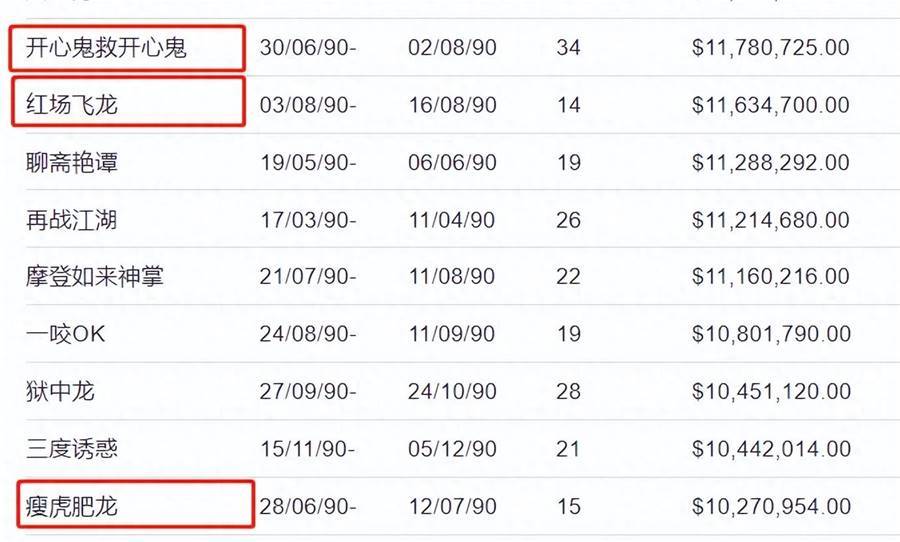Click the 狱中龙 film name
The height and width of the screenshot is (542, 900).
60,392
